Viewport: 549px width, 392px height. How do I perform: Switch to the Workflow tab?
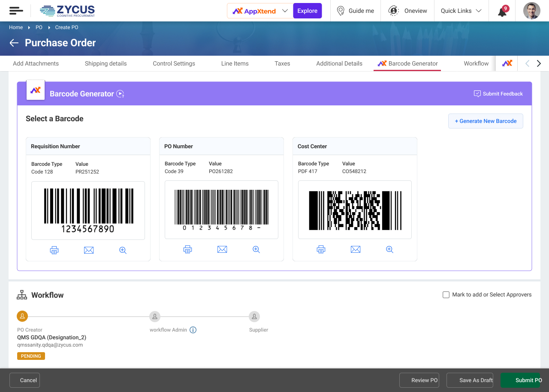click(x=476, y=63)
